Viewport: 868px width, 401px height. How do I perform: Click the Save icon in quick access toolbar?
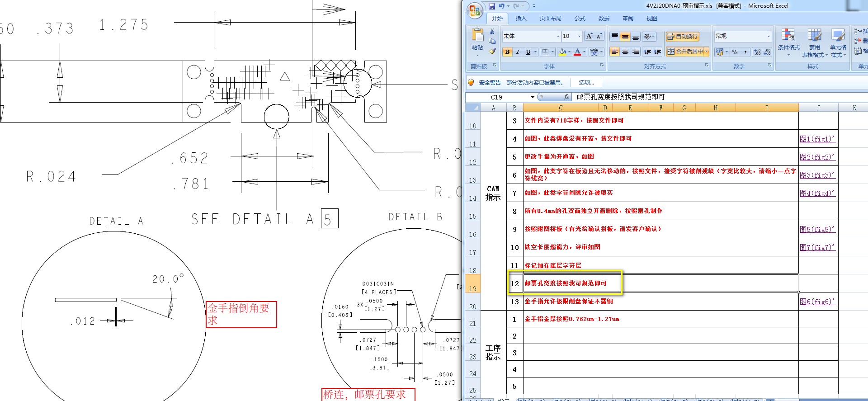tap(491, 6)
